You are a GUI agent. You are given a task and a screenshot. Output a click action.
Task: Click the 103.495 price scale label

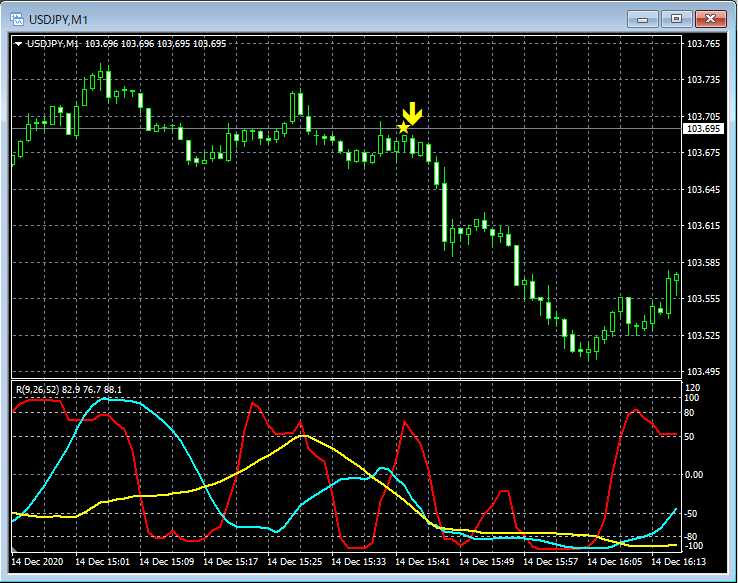[x=702, y=372]
